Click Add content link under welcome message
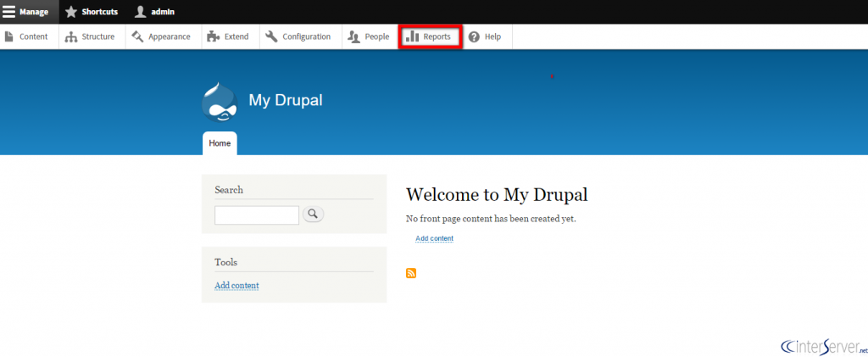 (x=435, y=238)
